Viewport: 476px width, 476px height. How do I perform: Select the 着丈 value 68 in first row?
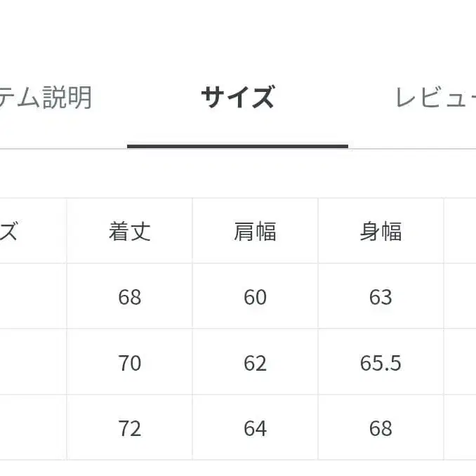[x=130, y=297]
